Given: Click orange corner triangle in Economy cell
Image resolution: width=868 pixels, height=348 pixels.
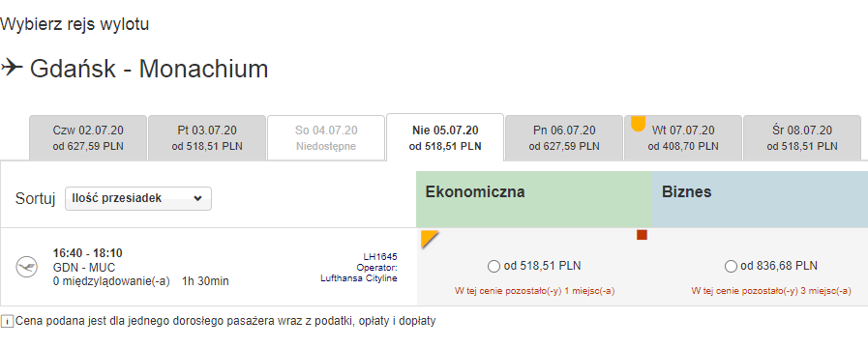Looking at the screenshot, I should [x=430, y=239].
